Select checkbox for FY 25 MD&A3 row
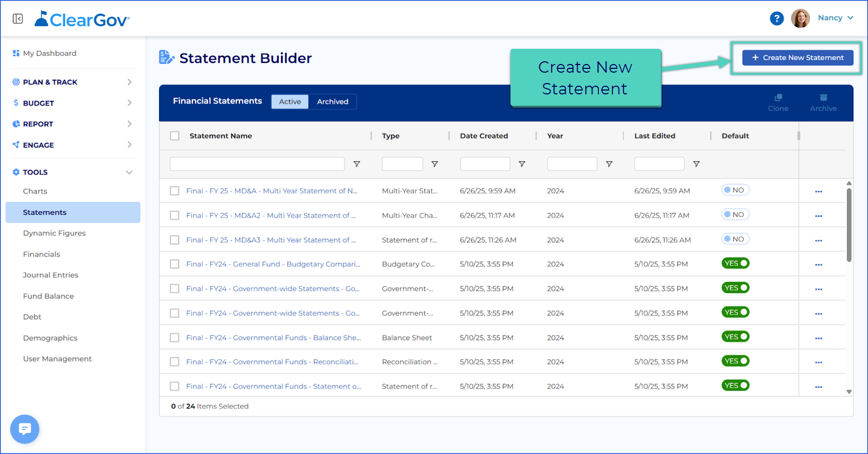The width and height of the screenshot is (868, 454). click(175, 240)
